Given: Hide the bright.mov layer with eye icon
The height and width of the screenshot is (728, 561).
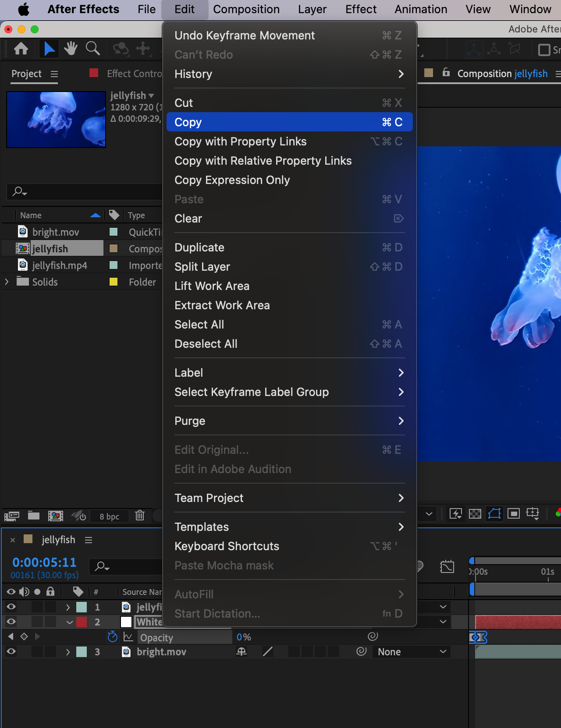Looking at the screenshot, I should pyautogui.click(x=11, y=652).
